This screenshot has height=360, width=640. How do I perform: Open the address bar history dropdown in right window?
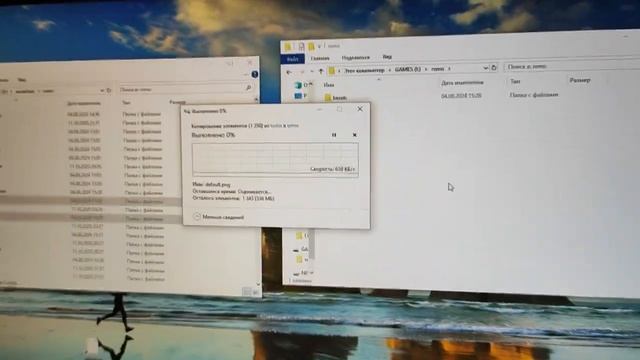[485, 68]
